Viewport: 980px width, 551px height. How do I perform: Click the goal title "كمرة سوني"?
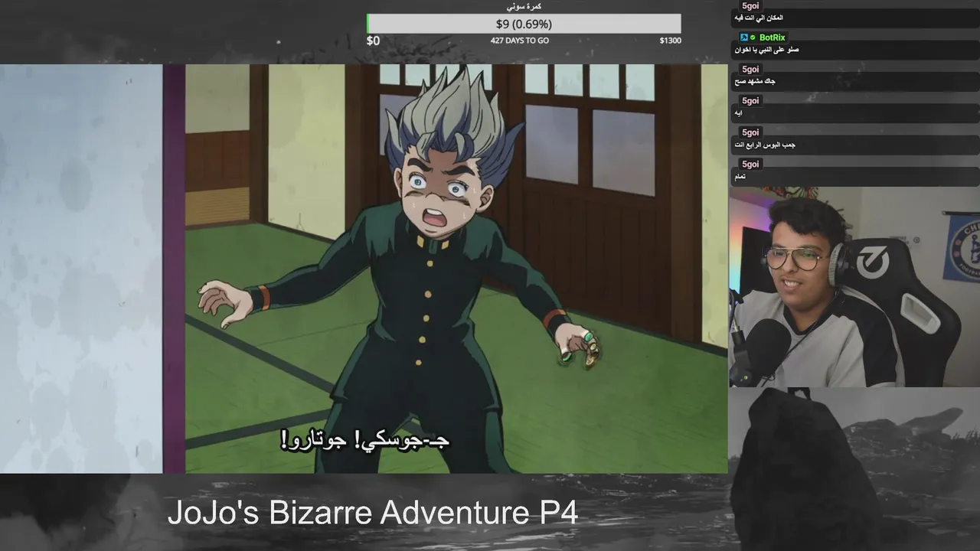pyautogui.click(x=524, y=6)
